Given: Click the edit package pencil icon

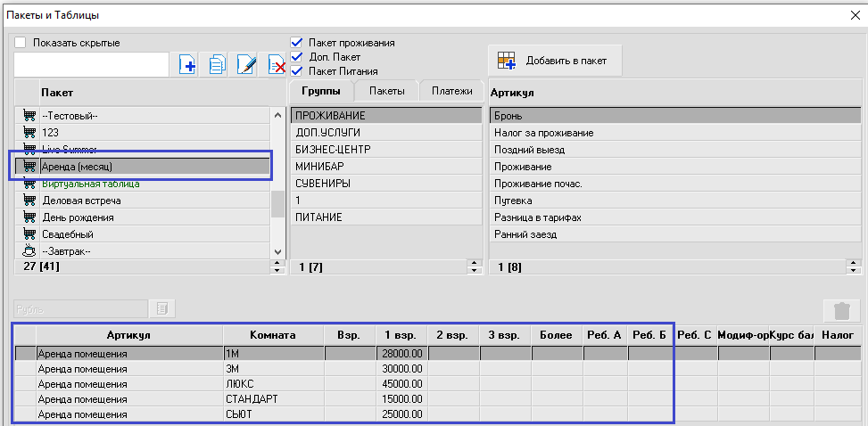Looking at the screenshot, I should 246,64.
